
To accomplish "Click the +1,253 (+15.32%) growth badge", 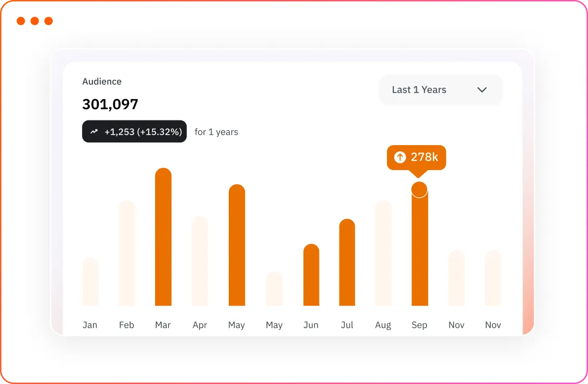I will [x=134, y=131].
